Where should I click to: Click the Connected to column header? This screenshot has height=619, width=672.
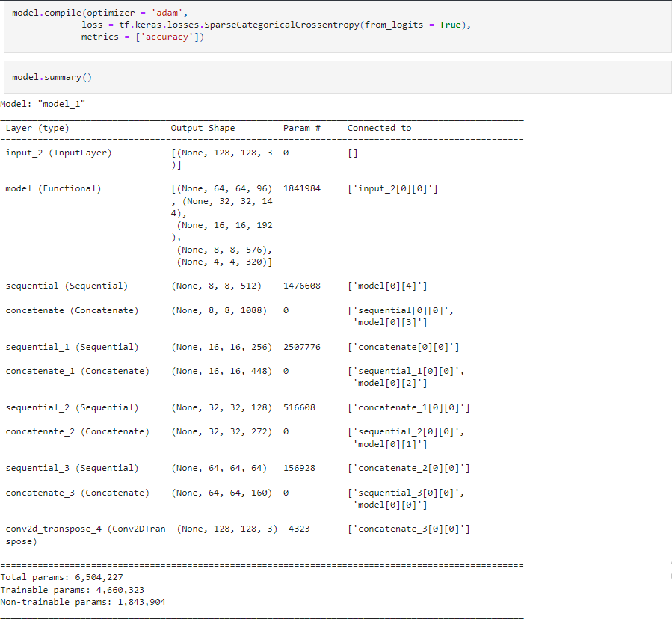(x=379, y=128)
